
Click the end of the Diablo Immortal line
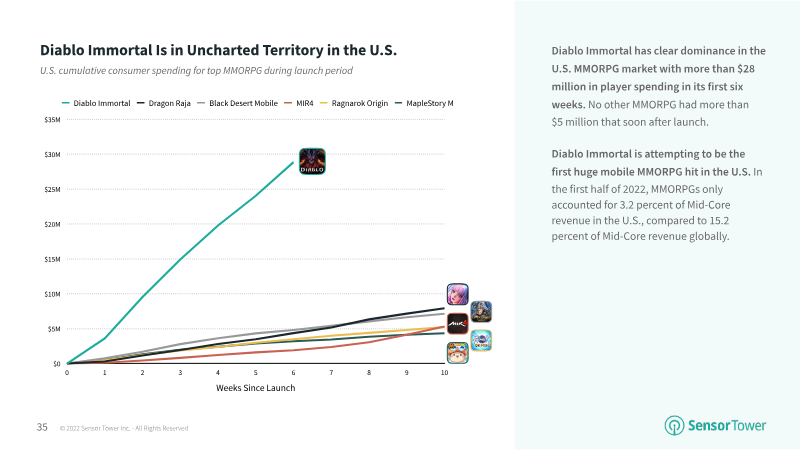[x=293, y=163]
